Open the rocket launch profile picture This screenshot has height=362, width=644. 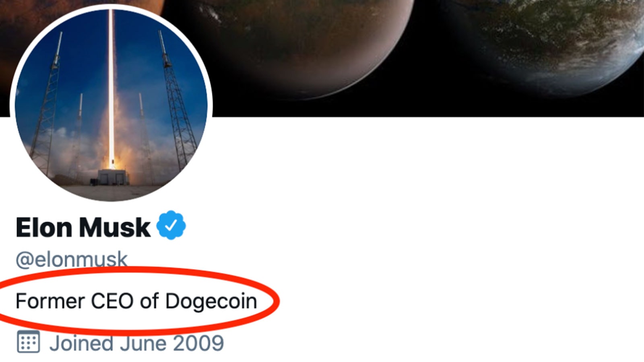coord(111,105)
